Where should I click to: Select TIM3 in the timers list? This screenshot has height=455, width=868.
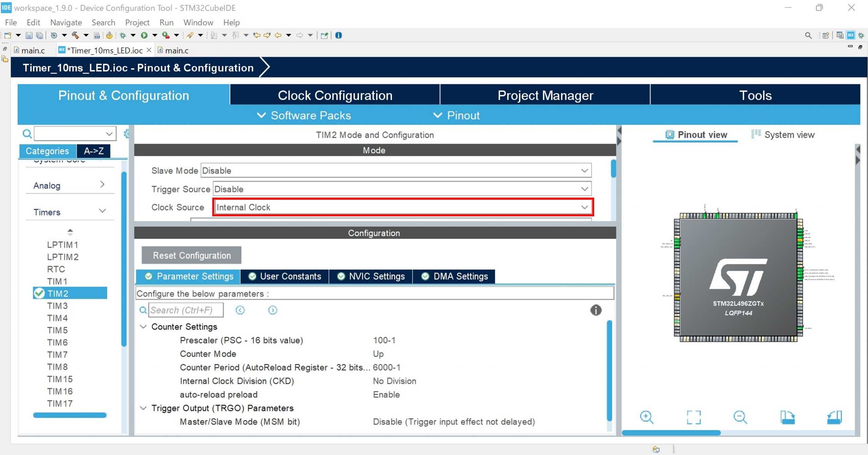[x=57, y=306]
